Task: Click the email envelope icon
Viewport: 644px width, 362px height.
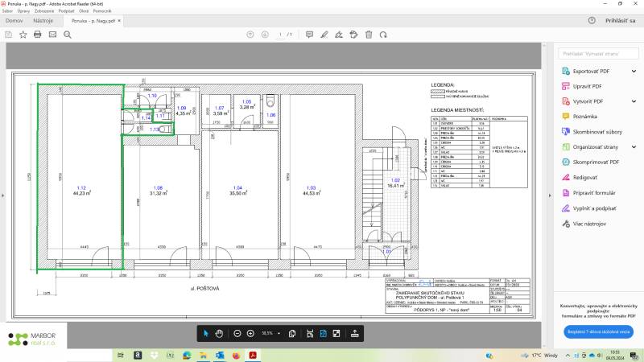Action: (x=52, y=35)
